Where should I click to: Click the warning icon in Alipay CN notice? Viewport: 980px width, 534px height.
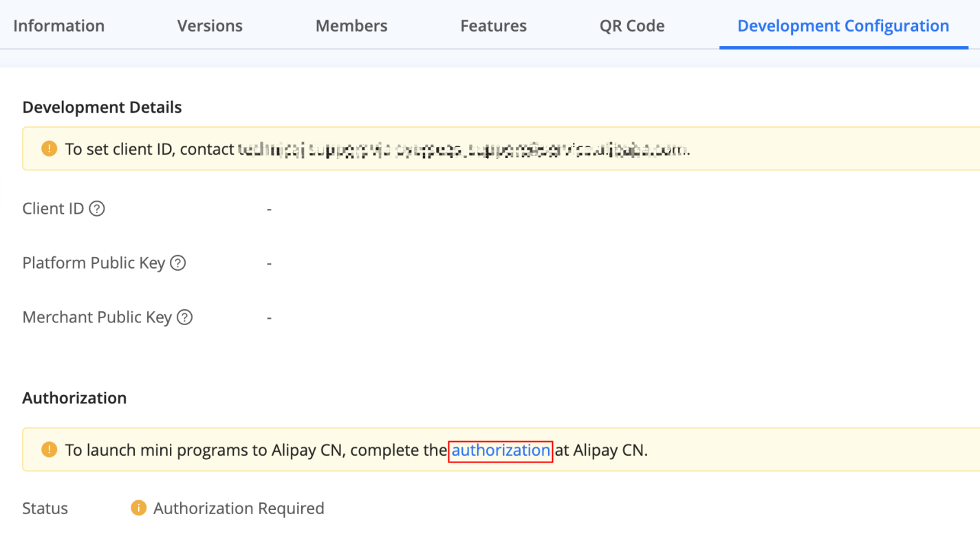point(49,450)
